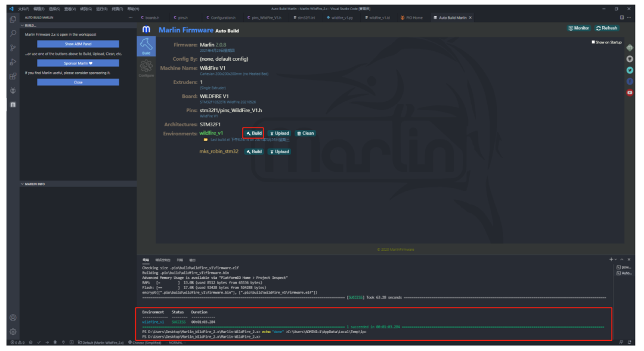Switch to the 输出 panel tab

coord(192,260)
